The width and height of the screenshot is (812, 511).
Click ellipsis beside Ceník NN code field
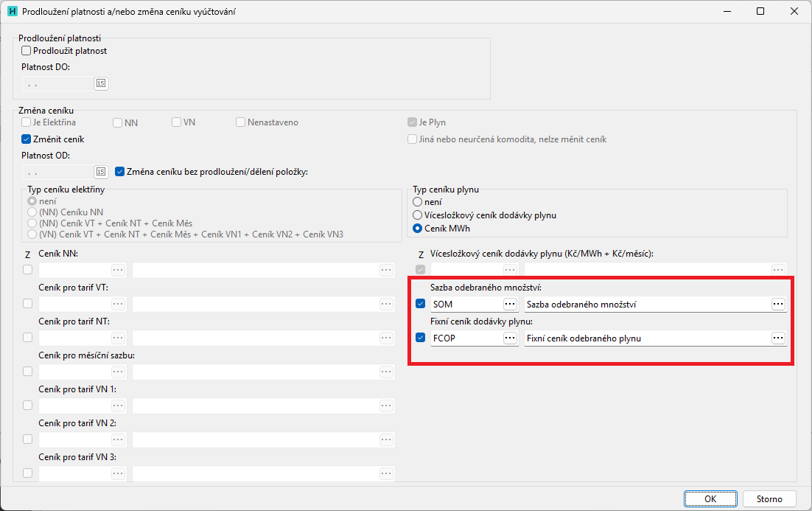[119, 270]
